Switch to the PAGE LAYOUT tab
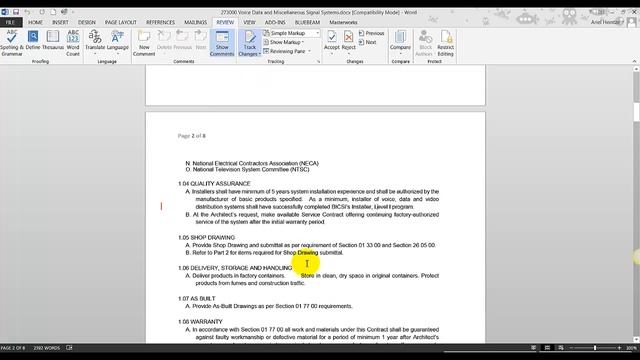Screen dimensions: 640x360 click(121, 22)
